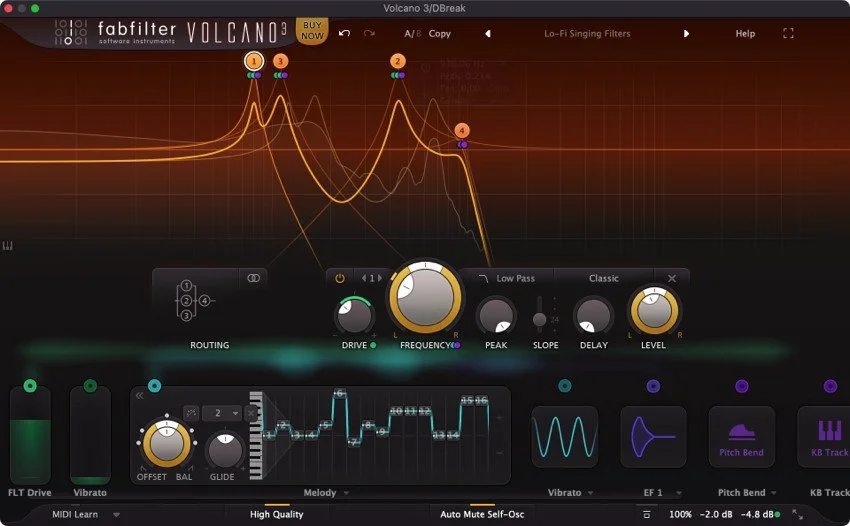
Task: Toggle full screen mode icon
Action: pos(788,34)
